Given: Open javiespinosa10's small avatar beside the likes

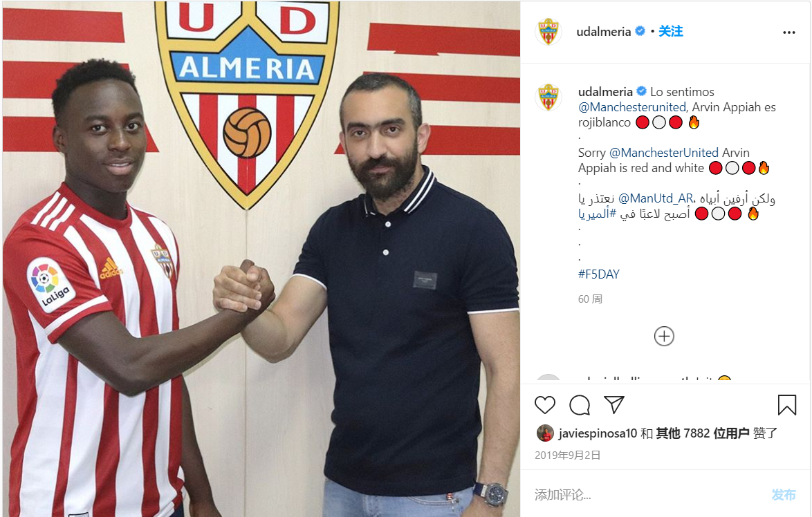Looking at the screenshot, I should click(x=545, y=433).
